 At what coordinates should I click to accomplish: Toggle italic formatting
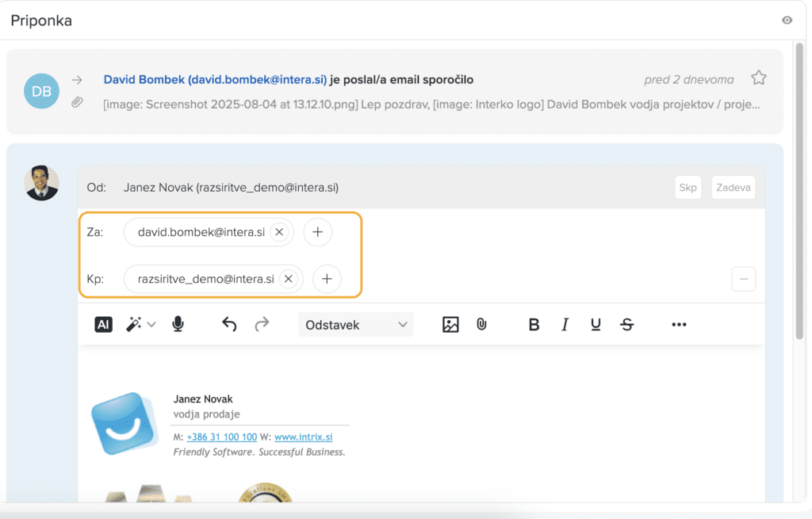[565, 324]
